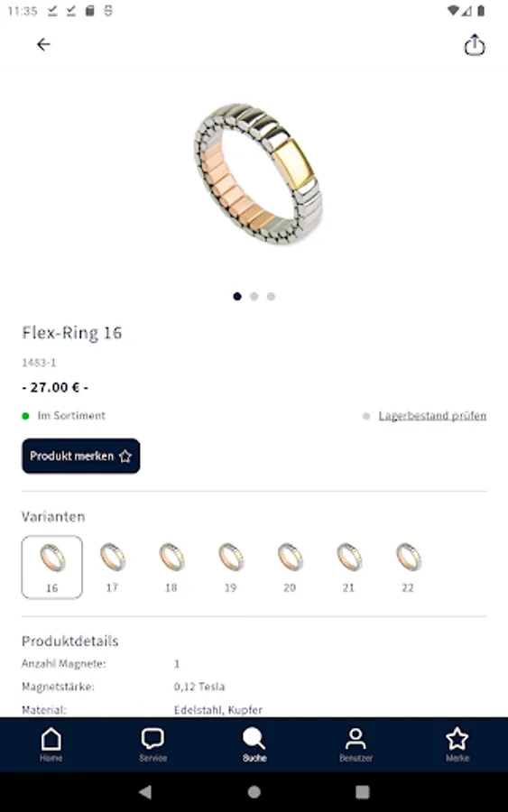Tap the Flex-Ring product image
The image size is (508, 812).
point(257,173)
